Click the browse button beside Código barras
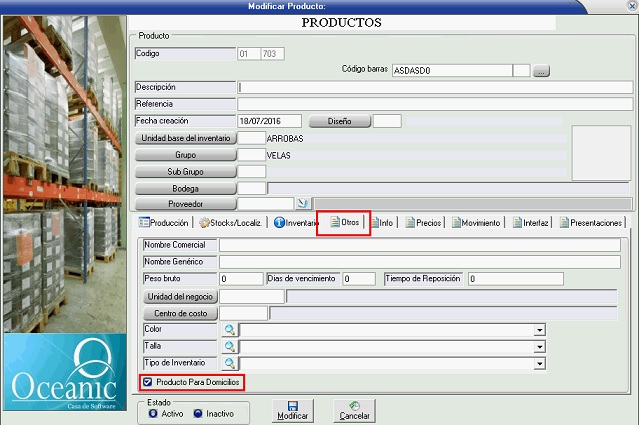The width and height of the screenshot is (639, 425). point(541,71)
